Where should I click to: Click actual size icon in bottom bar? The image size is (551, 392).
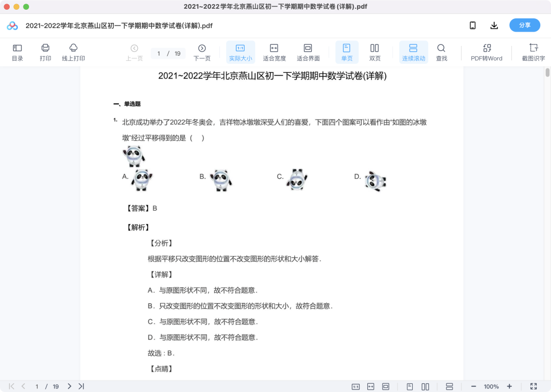click(x=356, y=387)
